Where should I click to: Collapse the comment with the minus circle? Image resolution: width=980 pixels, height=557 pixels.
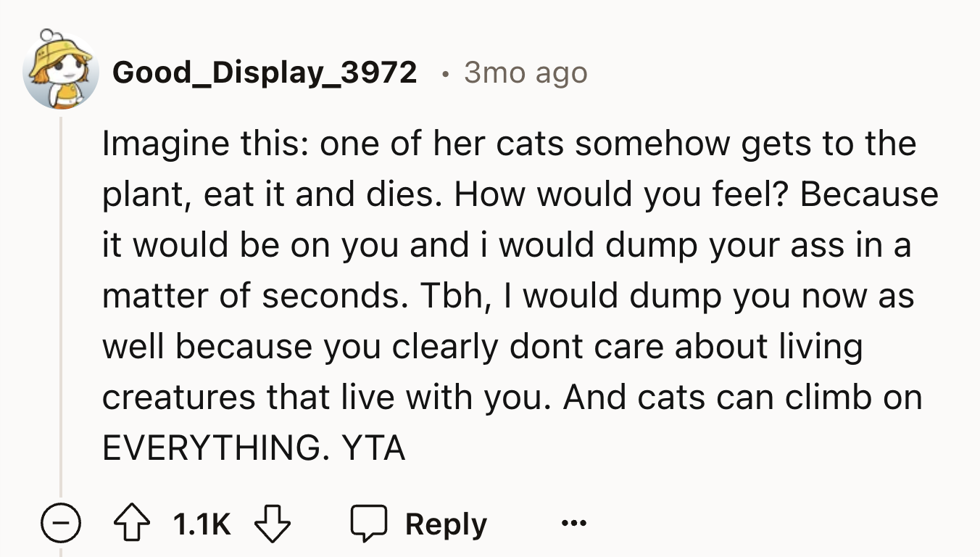click(60, 524)
